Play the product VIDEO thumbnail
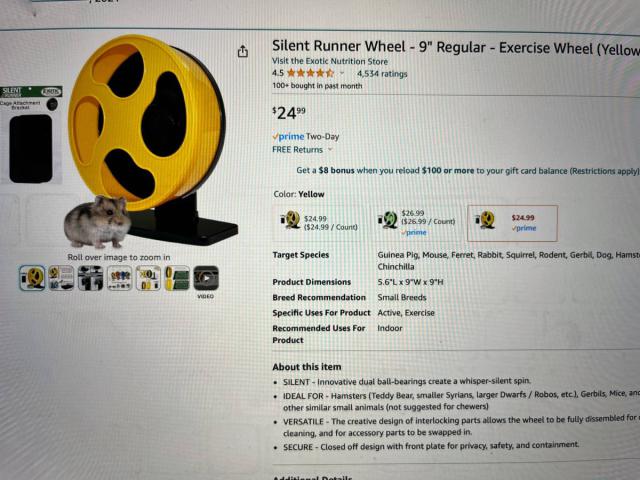The image size is (640, 480). (206, 278)
